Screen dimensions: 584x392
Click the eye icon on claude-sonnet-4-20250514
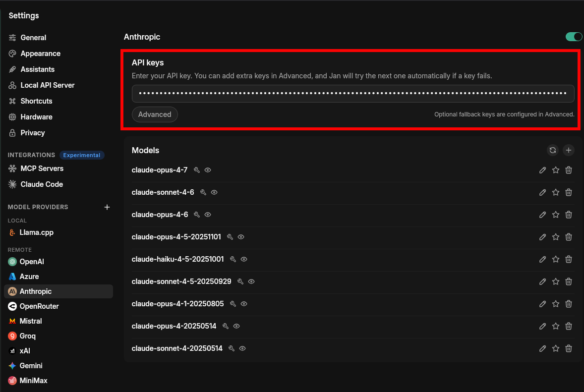(242, 349)
